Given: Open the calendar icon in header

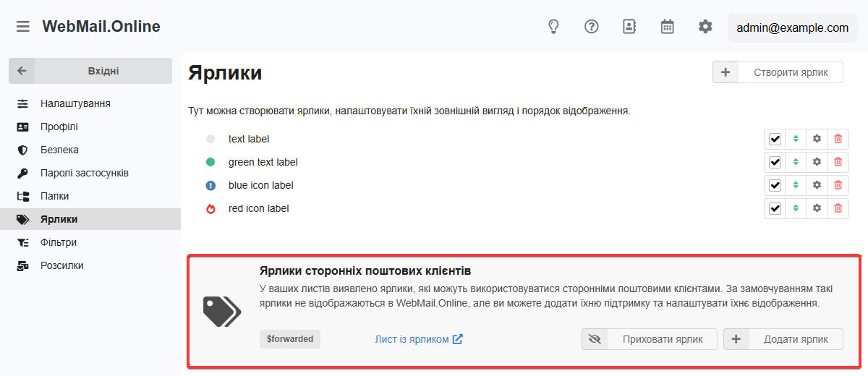Looking at the screenshot, I should coord(668,27).
